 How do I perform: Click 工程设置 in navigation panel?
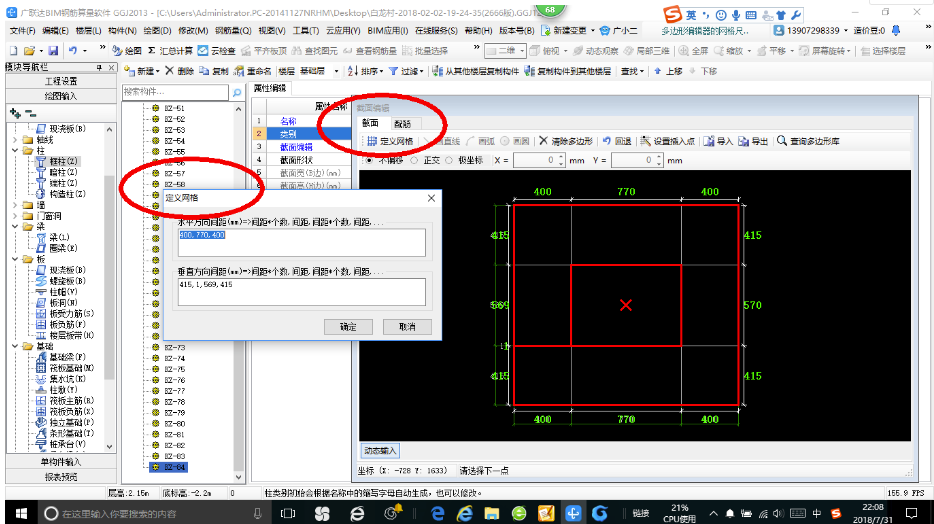click(x=61, y=81)
